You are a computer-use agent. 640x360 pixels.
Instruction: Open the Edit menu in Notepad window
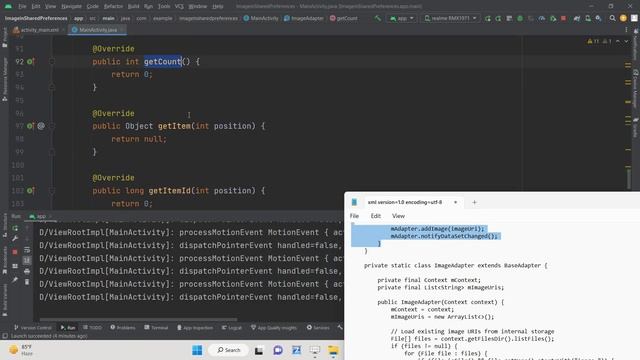(x=376, y=216)
